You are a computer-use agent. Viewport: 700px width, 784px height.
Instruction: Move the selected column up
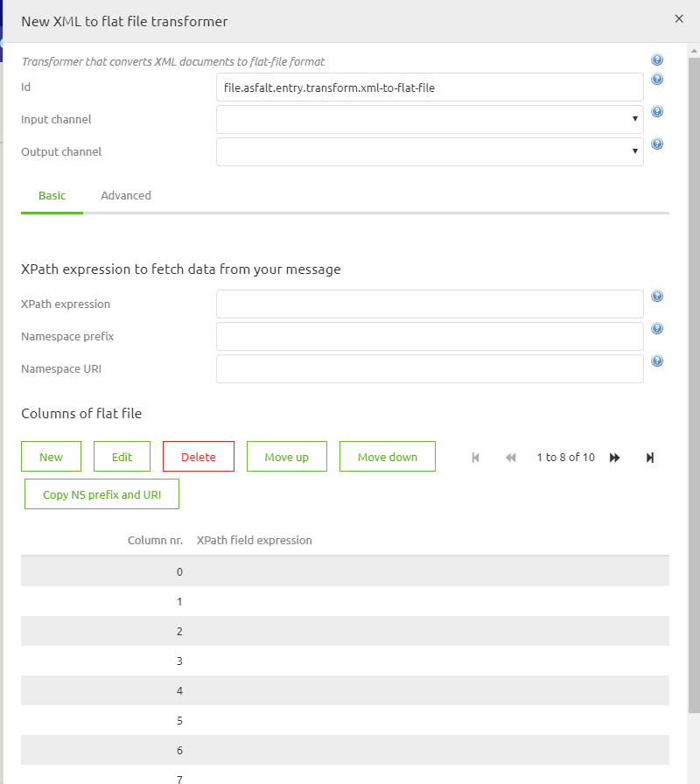(286, 456)
